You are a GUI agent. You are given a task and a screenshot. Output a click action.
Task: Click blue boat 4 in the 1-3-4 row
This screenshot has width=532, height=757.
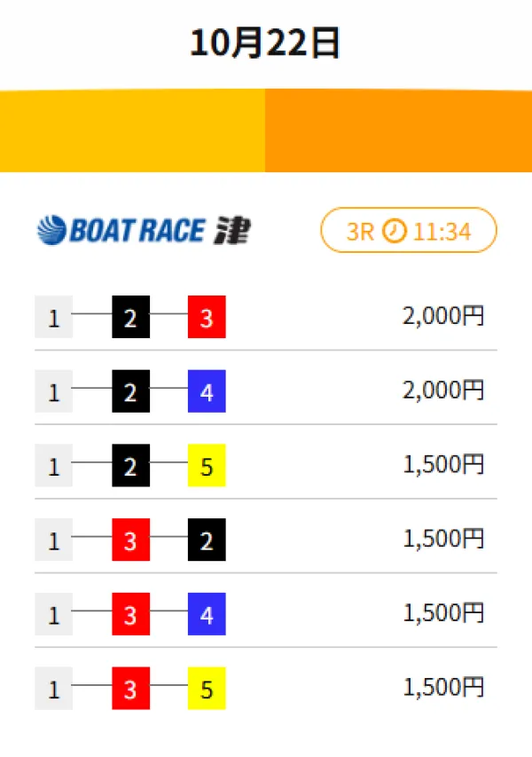tap(207, 614)
